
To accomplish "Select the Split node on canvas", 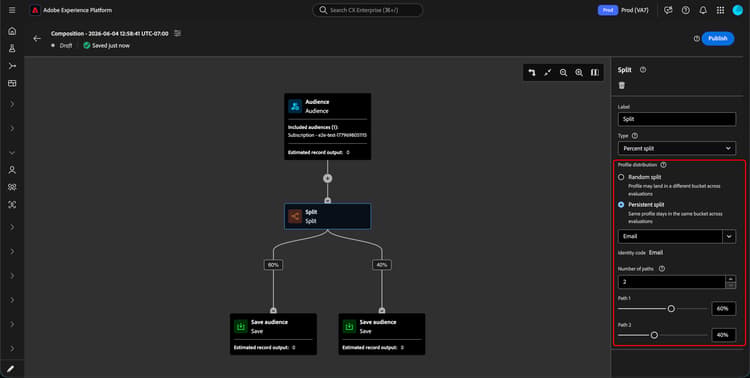I will click(327, 216).
